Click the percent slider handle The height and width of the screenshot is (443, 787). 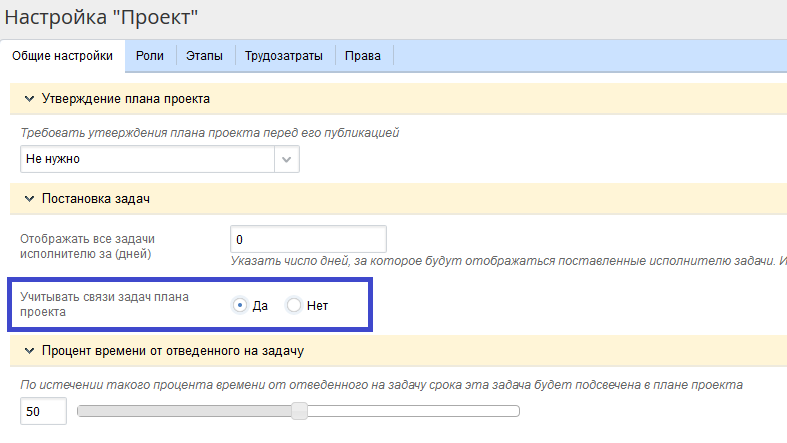click(299, 411)
